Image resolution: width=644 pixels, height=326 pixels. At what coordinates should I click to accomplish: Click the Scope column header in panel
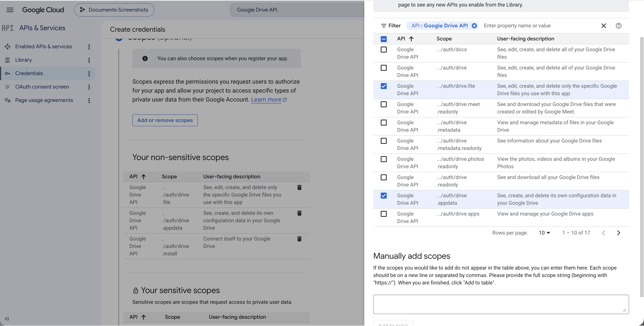[x=444, y=39]
